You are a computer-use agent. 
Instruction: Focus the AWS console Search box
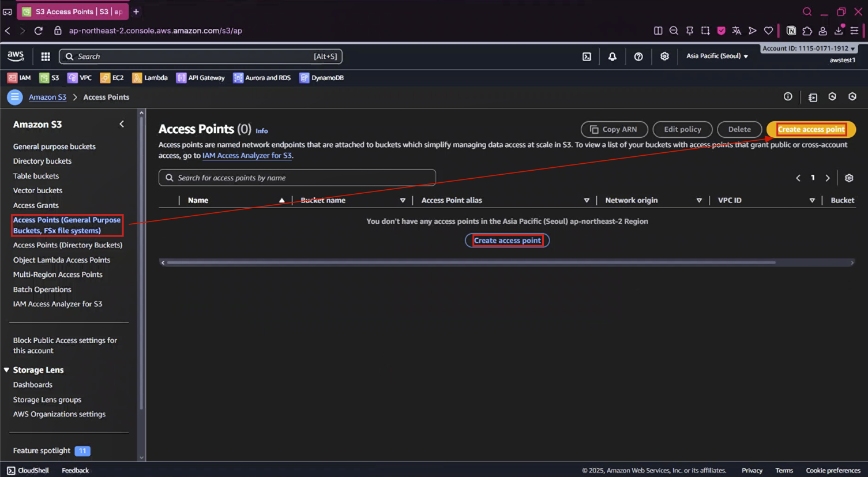pyautogui.click(x=201, y=57)
